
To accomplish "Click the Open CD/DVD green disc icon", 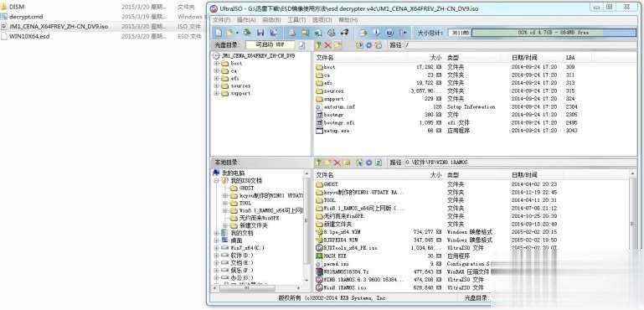I will (x=247, y=33).
